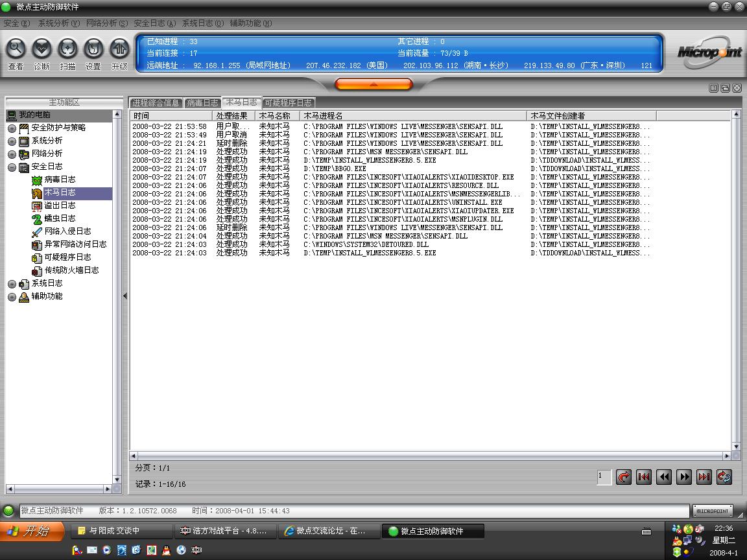Select the 病毒日志 bug icon in tree
The height and width of the screenshot is (560, 747).
pos(37,180)
